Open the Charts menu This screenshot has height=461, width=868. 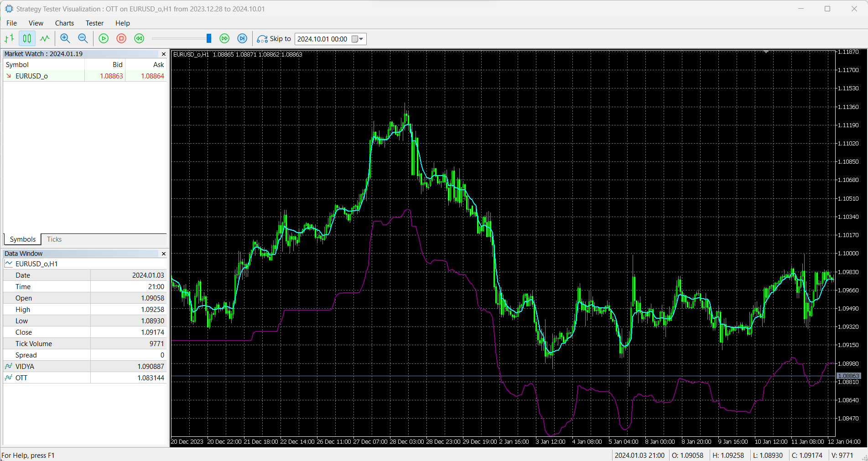click(64, 23)
